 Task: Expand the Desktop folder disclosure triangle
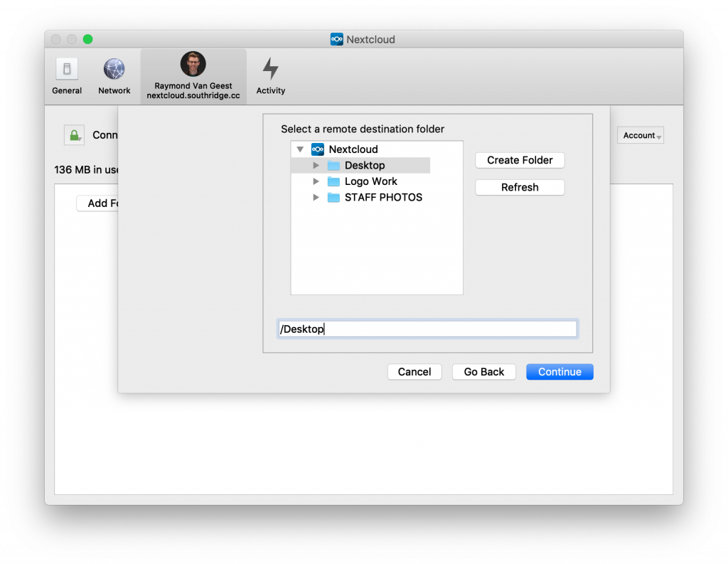click(x=316, y=166)
